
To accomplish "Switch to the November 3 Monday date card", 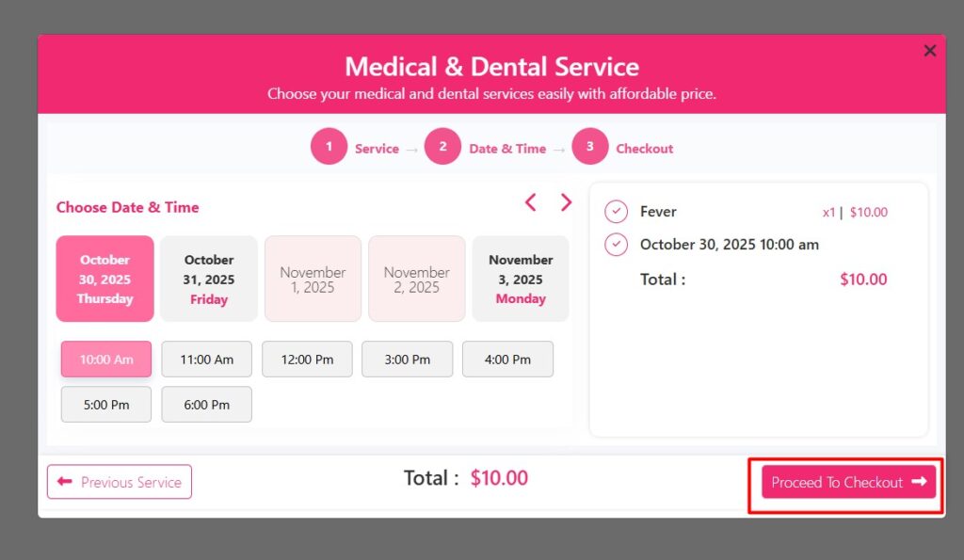I will [x=521, y=279].
